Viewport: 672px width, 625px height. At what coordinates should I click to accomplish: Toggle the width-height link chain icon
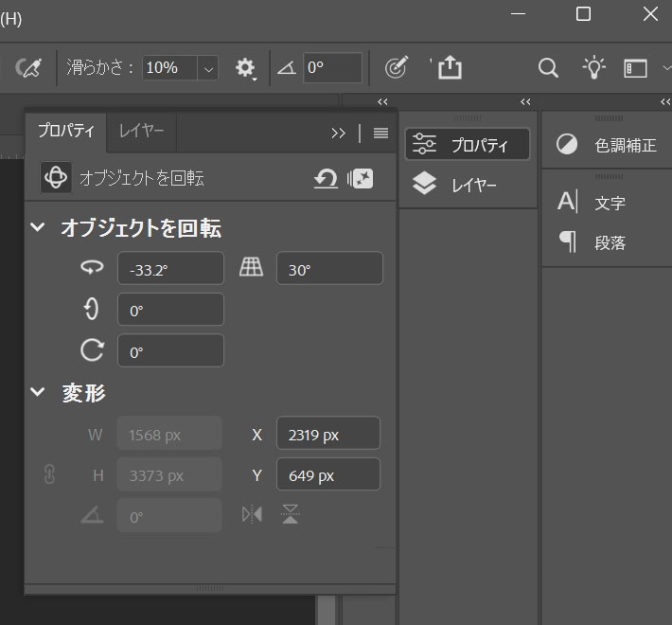coord(50,475)
